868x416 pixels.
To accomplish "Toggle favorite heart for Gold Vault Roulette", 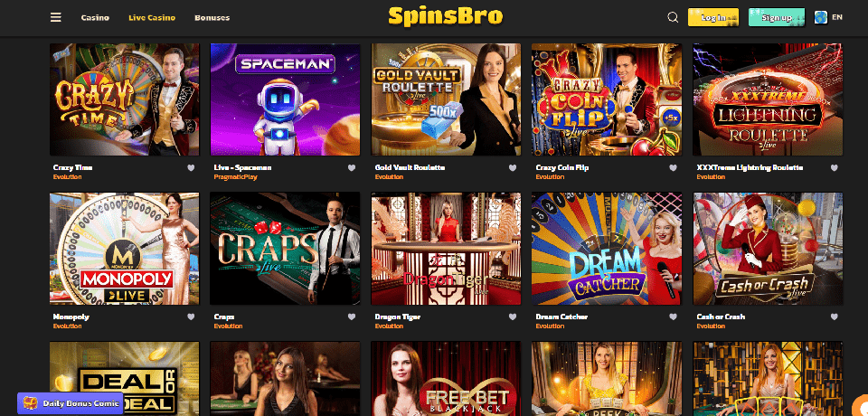I will (x=513, y=168).
